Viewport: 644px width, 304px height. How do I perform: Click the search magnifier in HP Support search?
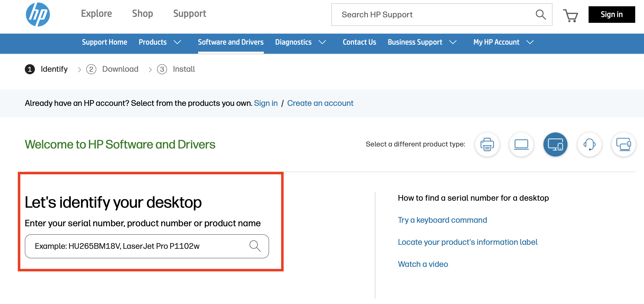pyautogui.click(x=541, y=15)
